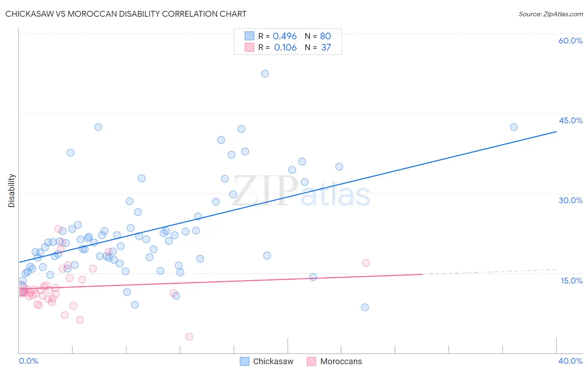This screenshot has width=588, height=373.
Task: Click the blue swatch beside R = 0.496
Action: [x=249, y=36]
